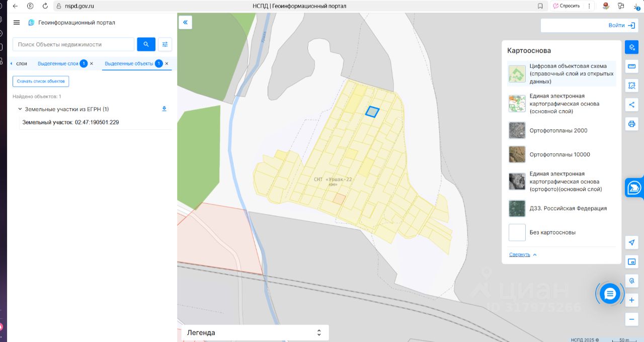Select the Выделенные объекты tab
The height and width of the screenshot is (342, 644).
(129, 63)
